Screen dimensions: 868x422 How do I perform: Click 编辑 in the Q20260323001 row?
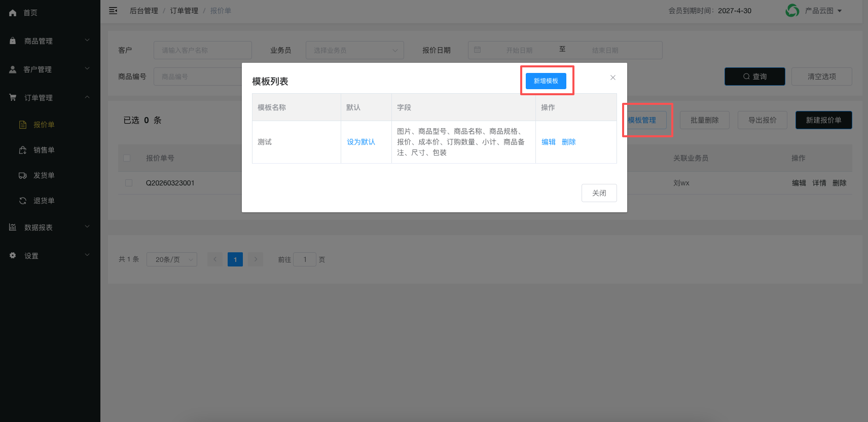point(799,183)
